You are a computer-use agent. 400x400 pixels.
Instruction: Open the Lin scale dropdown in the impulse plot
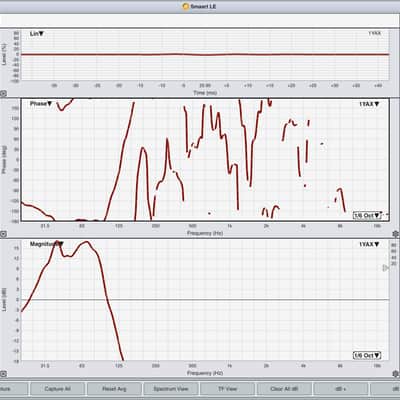[37, 34]
